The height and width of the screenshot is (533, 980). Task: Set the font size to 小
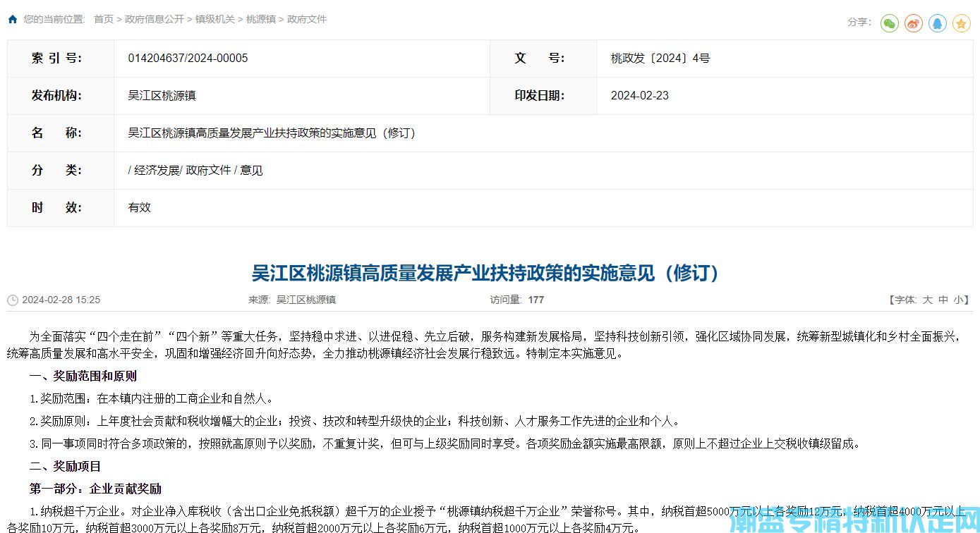click(958, 300)
